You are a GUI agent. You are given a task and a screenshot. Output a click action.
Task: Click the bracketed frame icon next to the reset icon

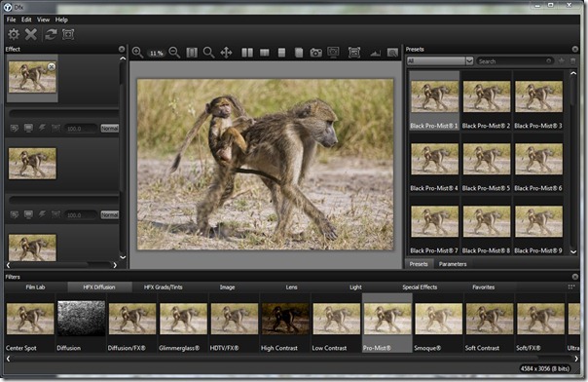point(68,34)
